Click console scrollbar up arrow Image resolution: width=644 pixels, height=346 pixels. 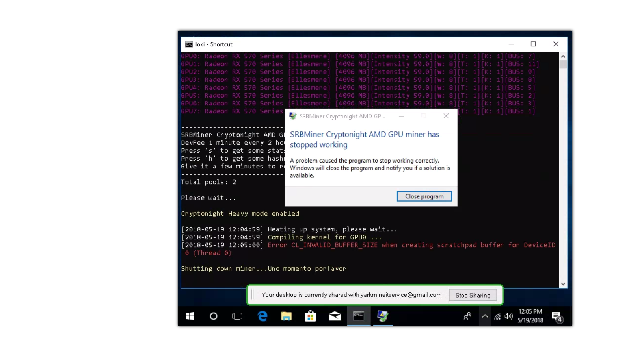pyautogui.click(x=563, y=56)
